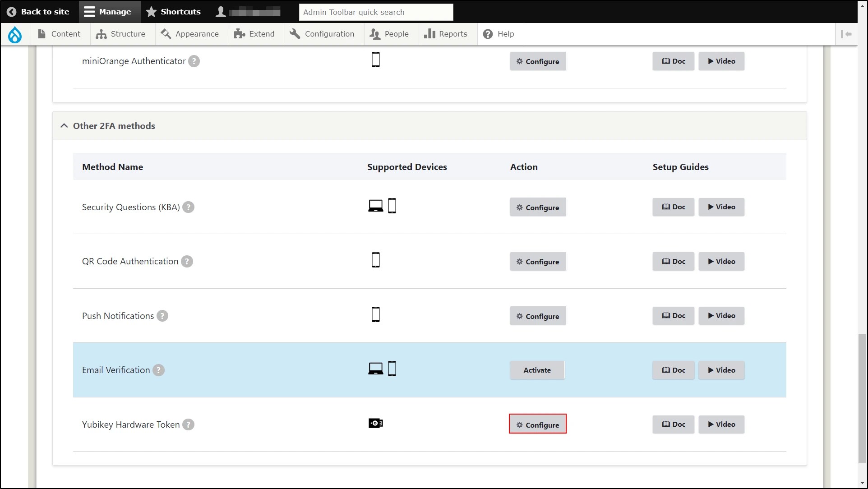Click help icon beside miniOrange Authenticator
The height and width of the screenshot is (489, 868).
[x=194, y=61]
